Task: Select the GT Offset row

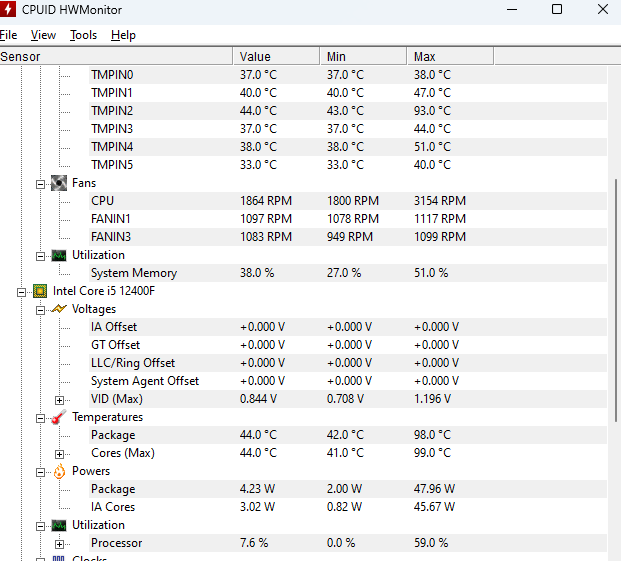Action: click(x=348, y=345)
